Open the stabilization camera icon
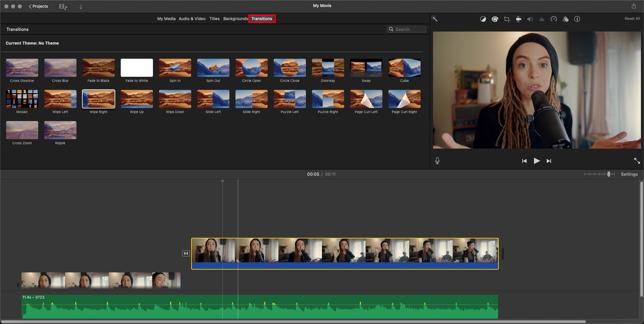 (x=518, y=19)
